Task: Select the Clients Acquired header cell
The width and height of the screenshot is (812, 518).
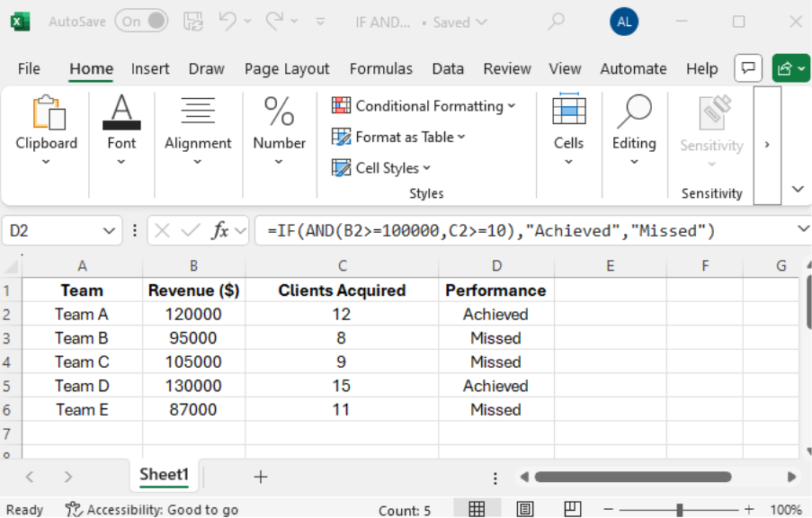Action: (342, 290)
